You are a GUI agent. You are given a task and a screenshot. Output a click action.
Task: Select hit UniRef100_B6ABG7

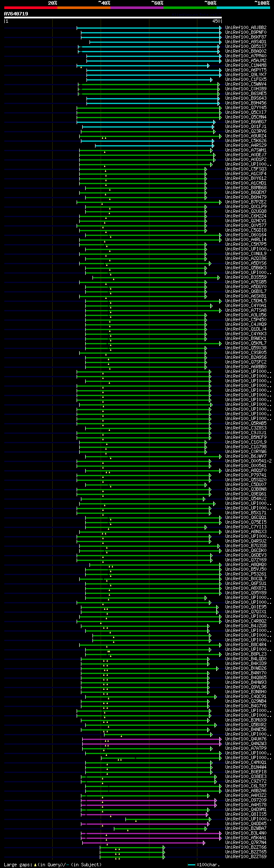[x=246, y=122]
